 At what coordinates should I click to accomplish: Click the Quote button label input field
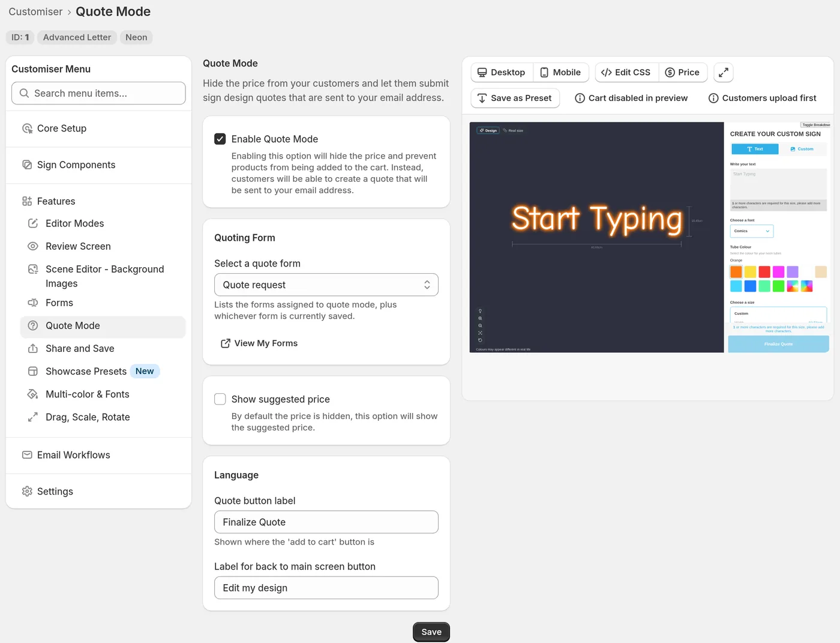coord(326,522)
